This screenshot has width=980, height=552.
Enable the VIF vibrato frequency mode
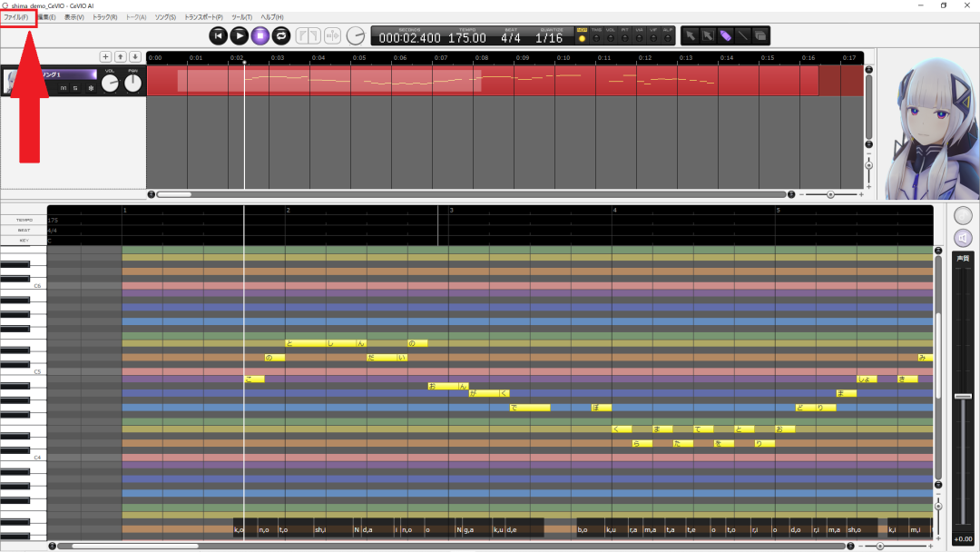[653, 38]
